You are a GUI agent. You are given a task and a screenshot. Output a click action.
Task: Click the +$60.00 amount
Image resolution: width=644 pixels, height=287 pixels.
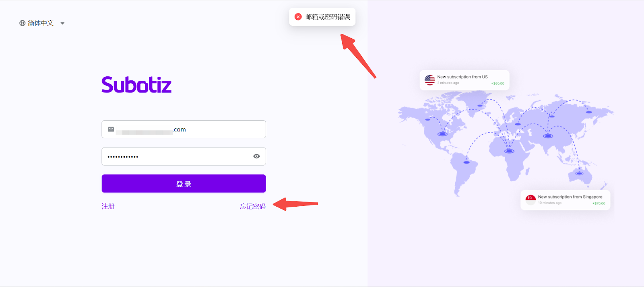click(x=498, y=84)
